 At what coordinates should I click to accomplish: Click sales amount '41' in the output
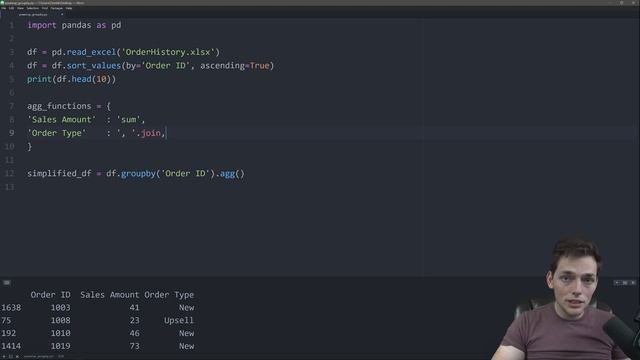pos(134,307)
